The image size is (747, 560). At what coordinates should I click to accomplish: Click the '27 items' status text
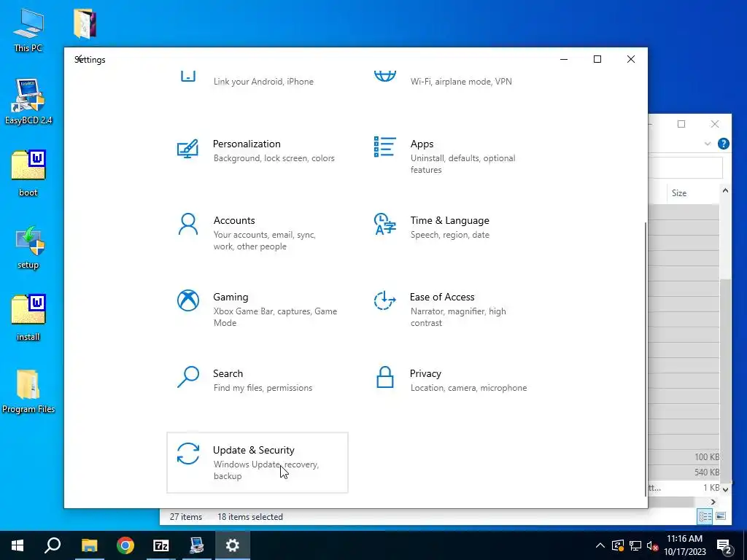(x=186, y=517)
